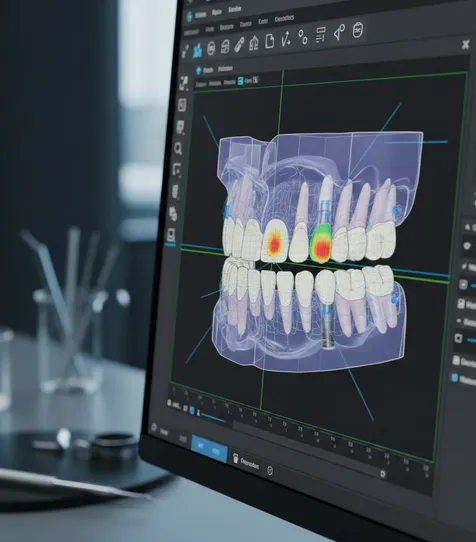This screenshot has height=542, width=476.
Task: Select the implant crown with green-red heatmap
Action: click(321, 243)
